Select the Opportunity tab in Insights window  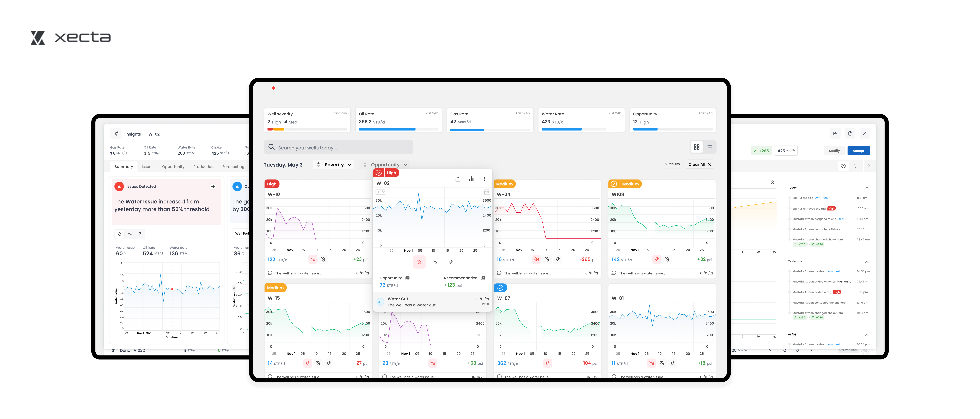tap(173, 167)
